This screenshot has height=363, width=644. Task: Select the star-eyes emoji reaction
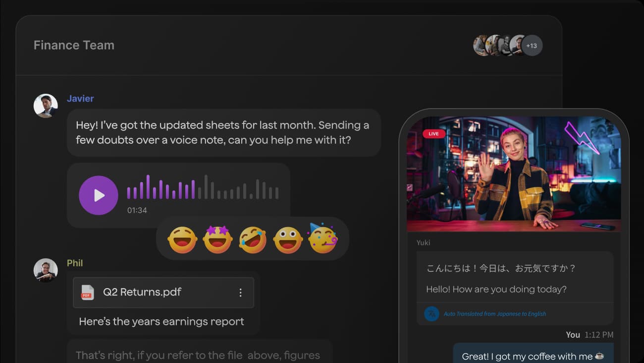[x=217, y=239]
